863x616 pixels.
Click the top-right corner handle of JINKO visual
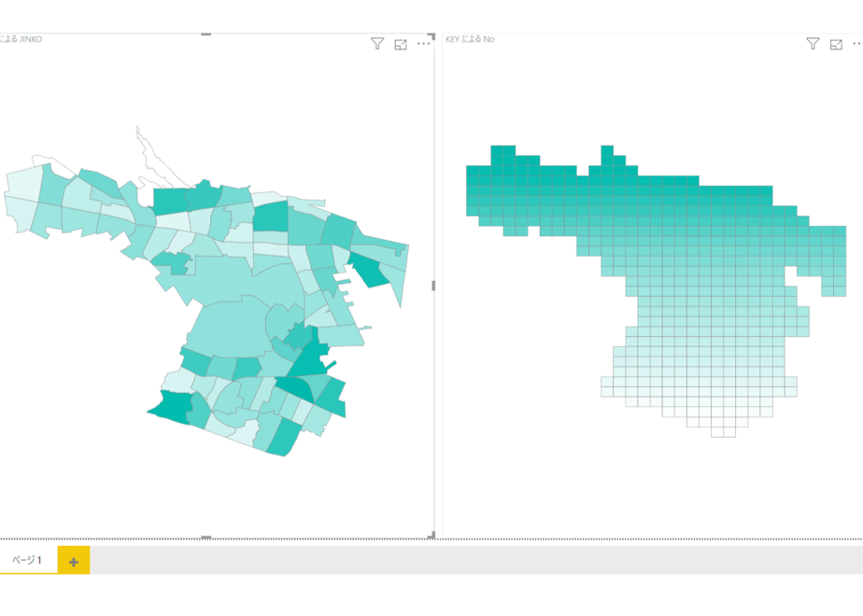coord(432,36)
